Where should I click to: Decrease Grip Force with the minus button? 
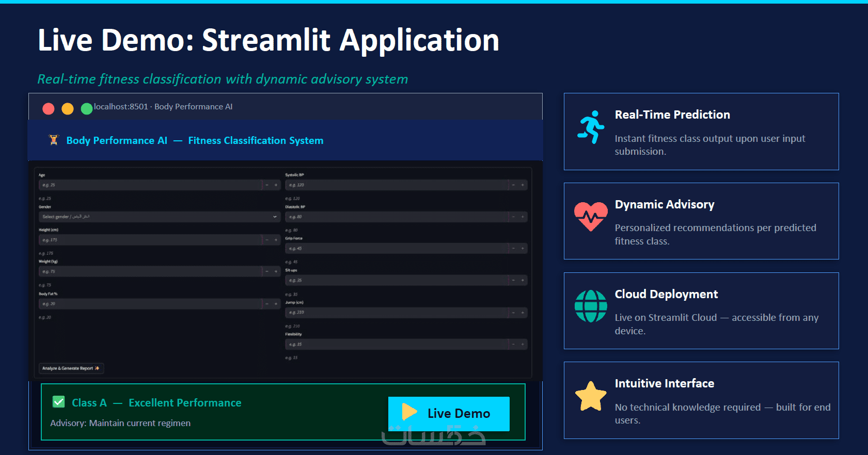514,248
